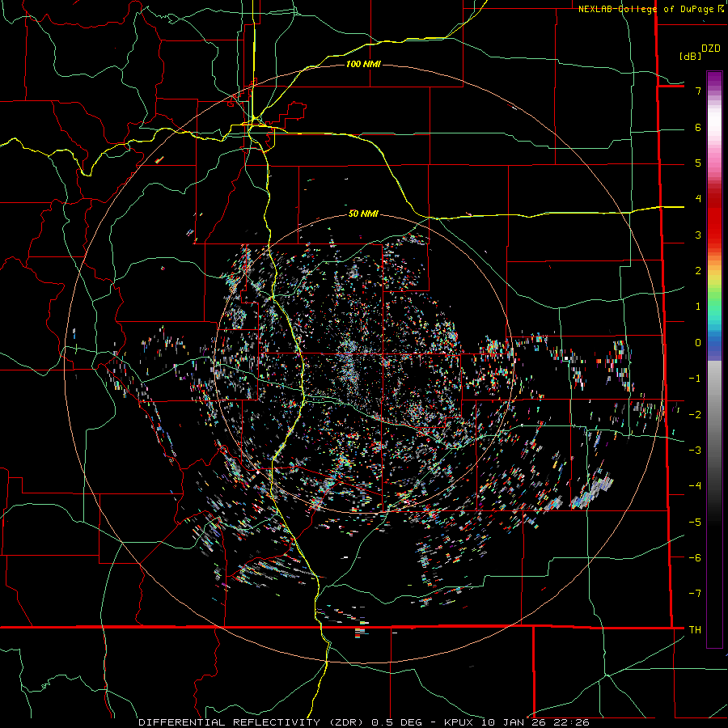Click the 100 NMI range ring label
The image size is (728, 728).
[363, 64]
